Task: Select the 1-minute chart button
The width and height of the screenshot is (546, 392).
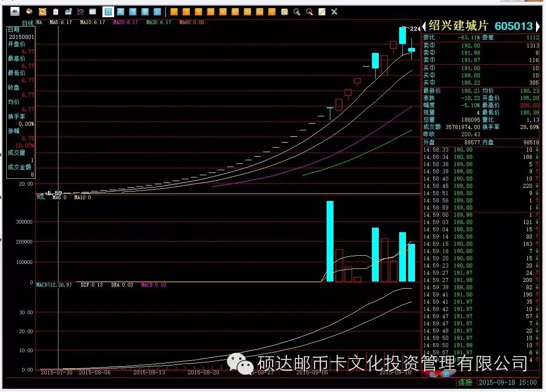Action: [174, 12]
